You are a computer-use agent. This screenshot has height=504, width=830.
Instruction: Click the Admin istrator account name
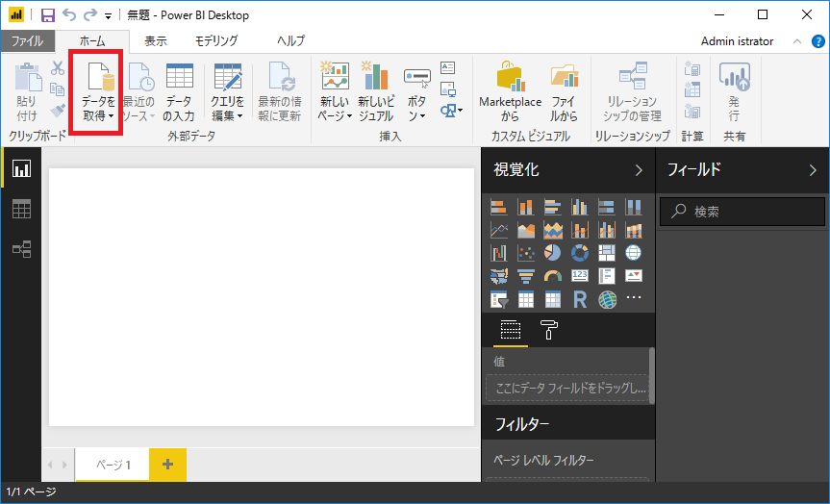737,41
